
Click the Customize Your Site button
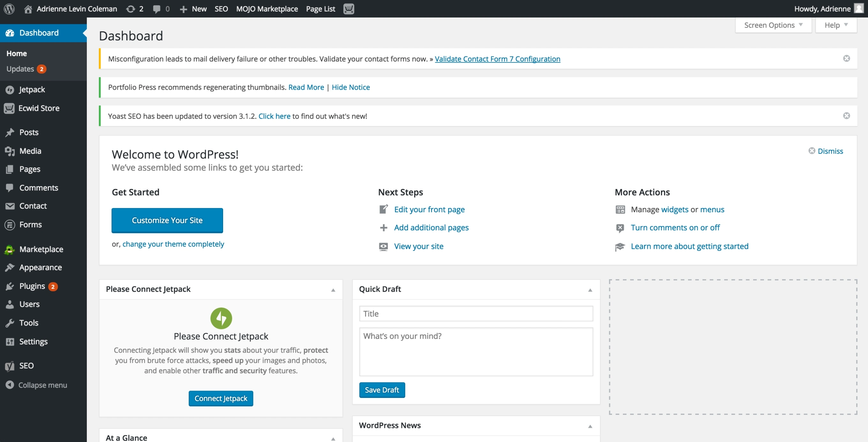click(x=167, y=220)
